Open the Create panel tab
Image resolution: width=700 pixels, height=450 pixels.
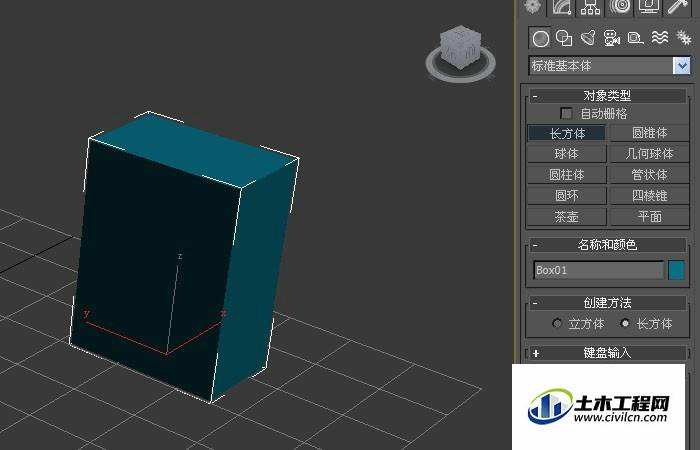(x=532, y=7)
